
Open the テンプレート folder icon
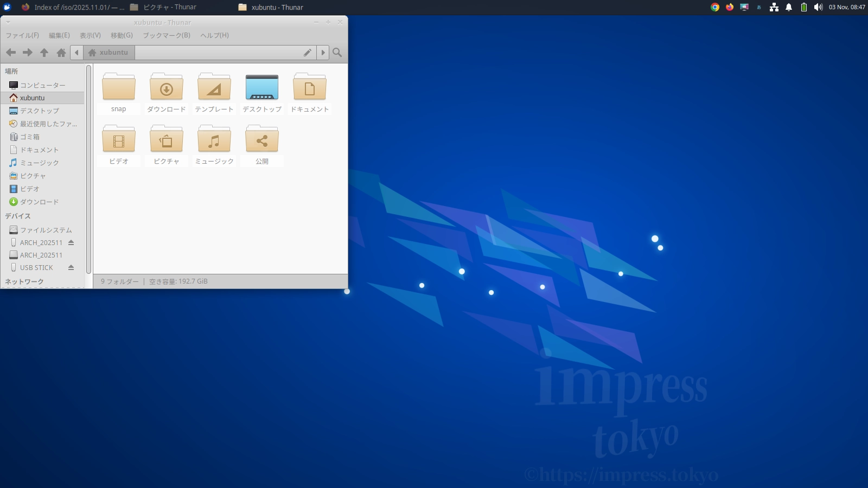pos(214,92)
